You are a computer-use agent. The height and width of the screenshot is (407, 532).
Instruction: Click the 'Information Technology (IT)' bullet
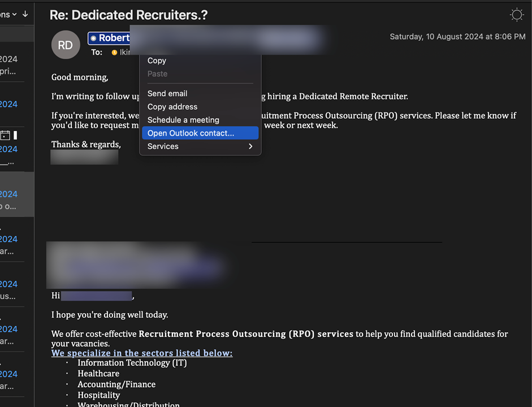(x=132, y=363)
